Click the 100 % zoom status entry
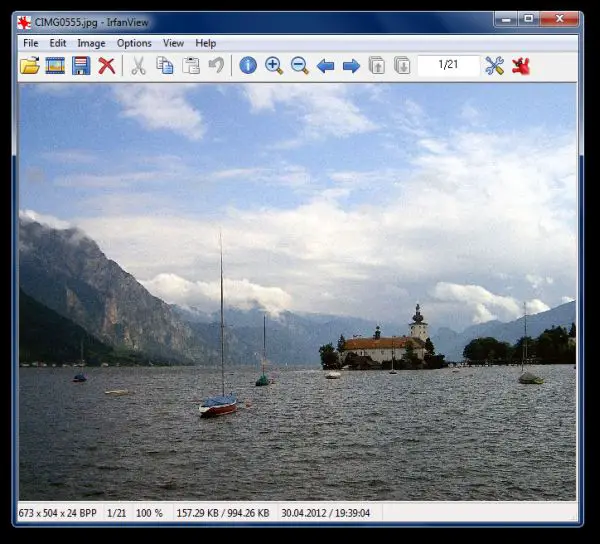Image resolution: width=600 pixels, height=544 pixels. (149, 513)
